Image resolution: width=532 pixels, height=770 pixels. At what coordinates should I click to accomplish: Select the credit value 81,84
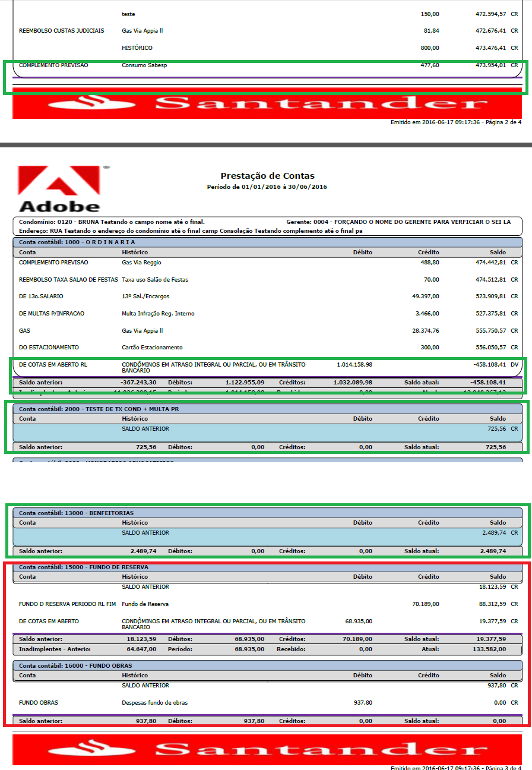click(x=431, y=31)
